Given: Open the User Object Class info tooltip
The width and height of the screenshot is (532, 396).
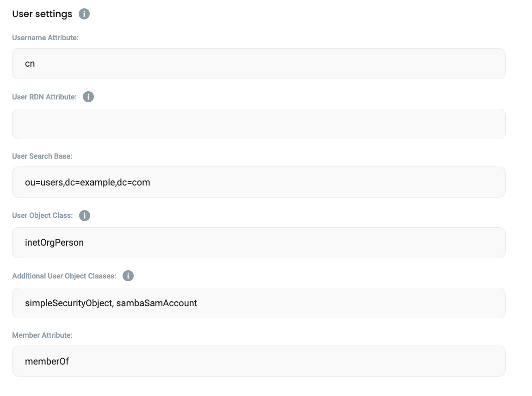Looking at the screenshot, I should click(x=85, y=216).
